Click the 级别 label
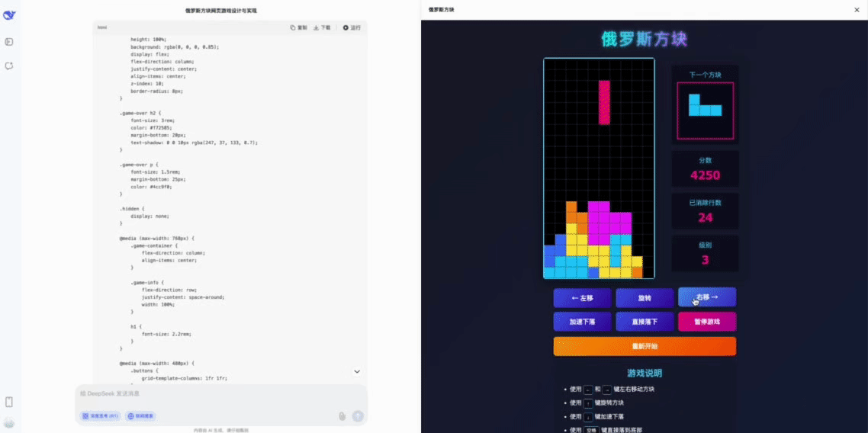 (x=706, y=245)
